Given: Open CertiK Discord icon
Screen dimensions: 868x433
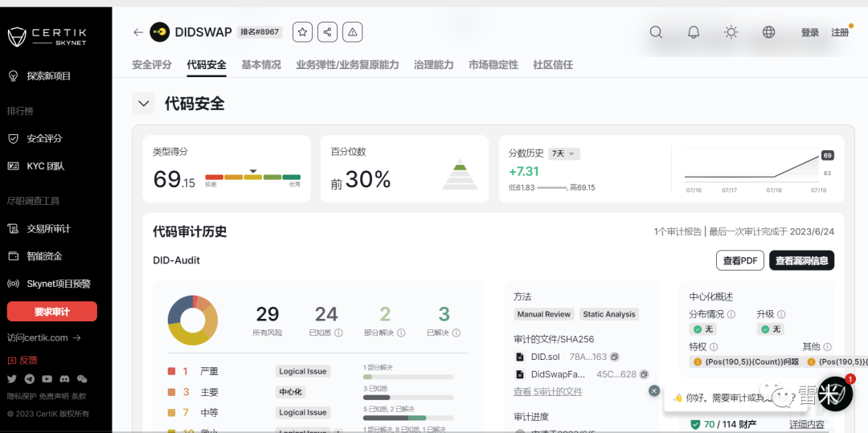Looking at the screenshot, I should tap(64, 379).
